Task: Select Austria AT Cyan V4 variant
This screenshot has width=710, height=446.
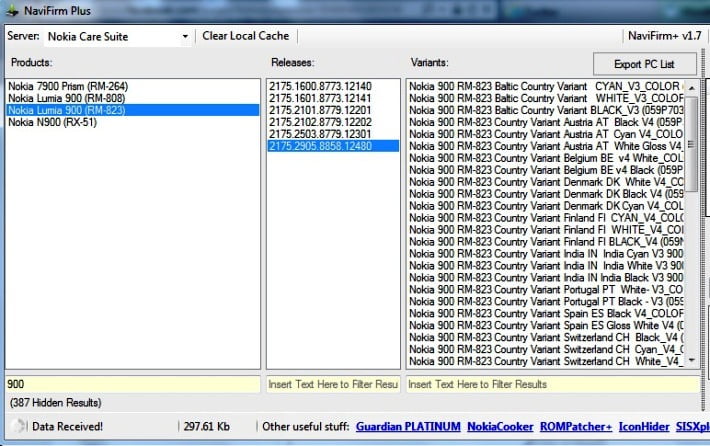Action: 546,134
